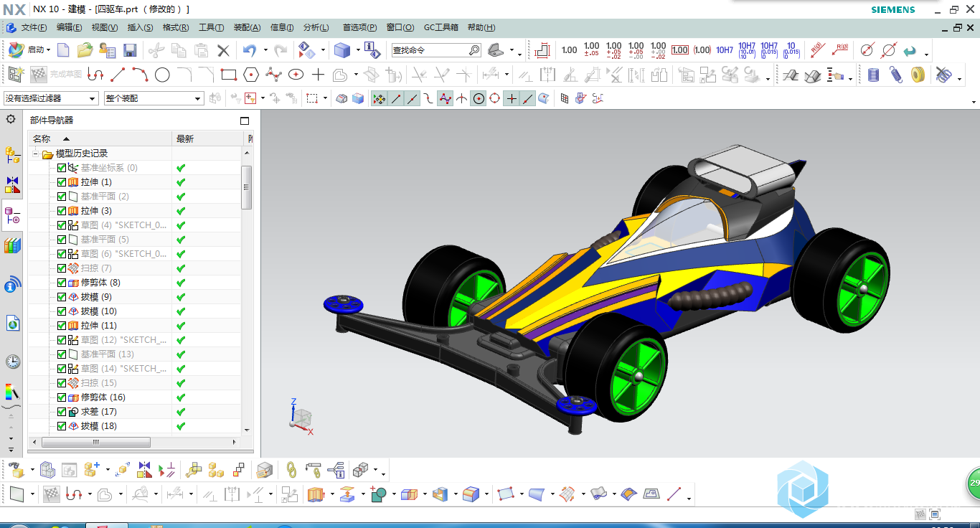Save the part with the floppy disk icon
Image resolution: width=980 pixels, height=528 pixels.
point(130,50)
